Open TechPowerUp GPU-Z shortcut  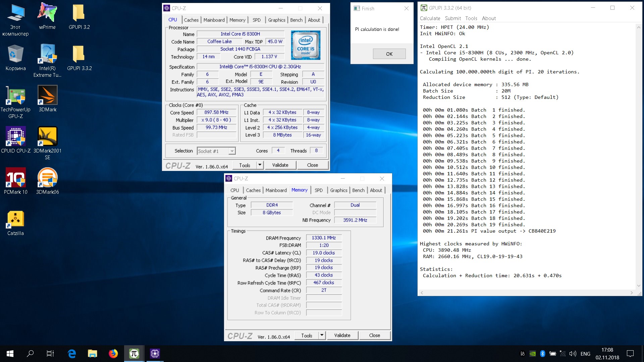pyautogui.click(x=15, y=102)
